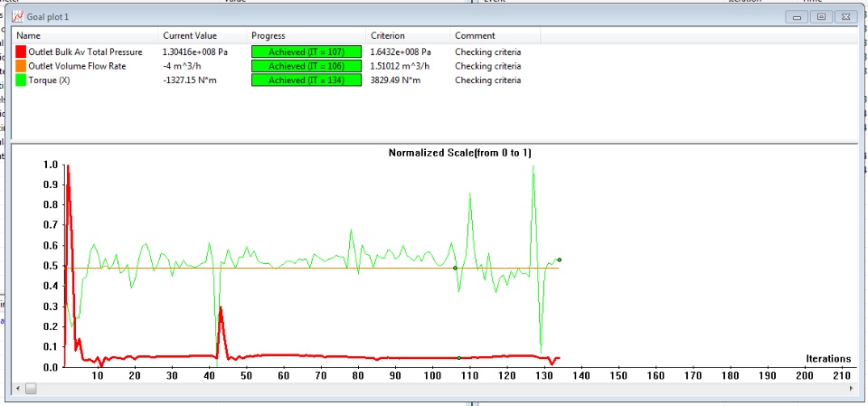Click the Normalized Scale(from 0 to 1) title
This screenshot has height=406, width=868.
pos(459,153)
